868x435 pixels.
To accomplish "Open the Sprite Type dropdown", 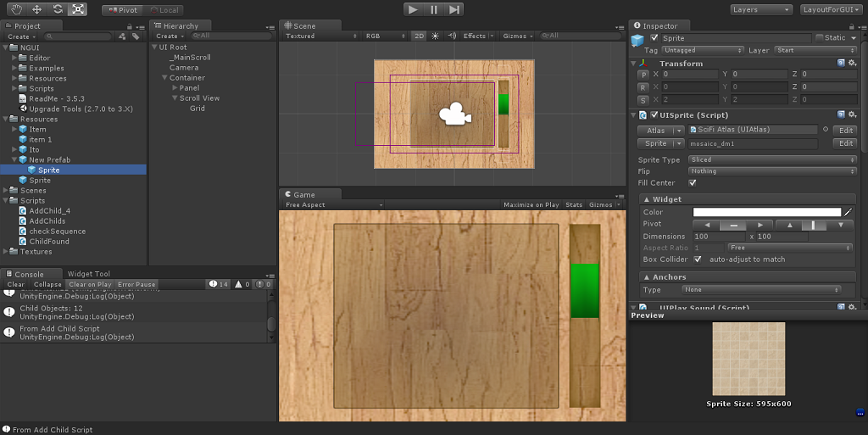I will (x=772, y=159).
